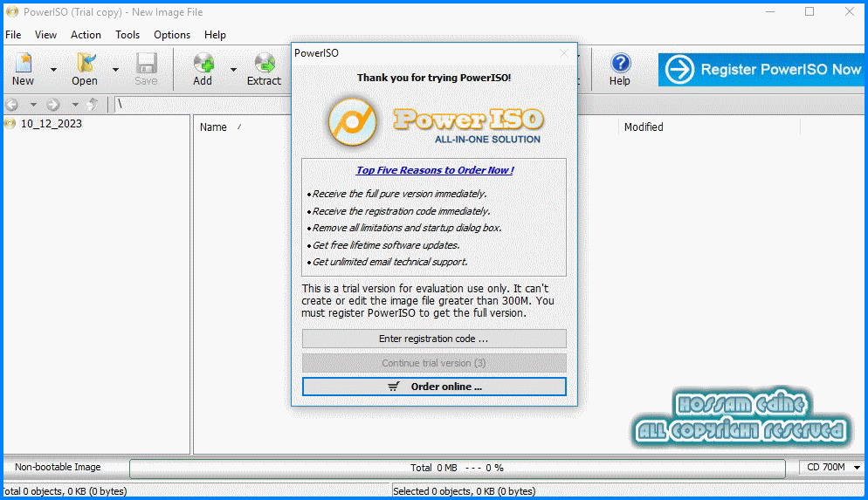Click the New image toolbar icon

tap(24, 63)
